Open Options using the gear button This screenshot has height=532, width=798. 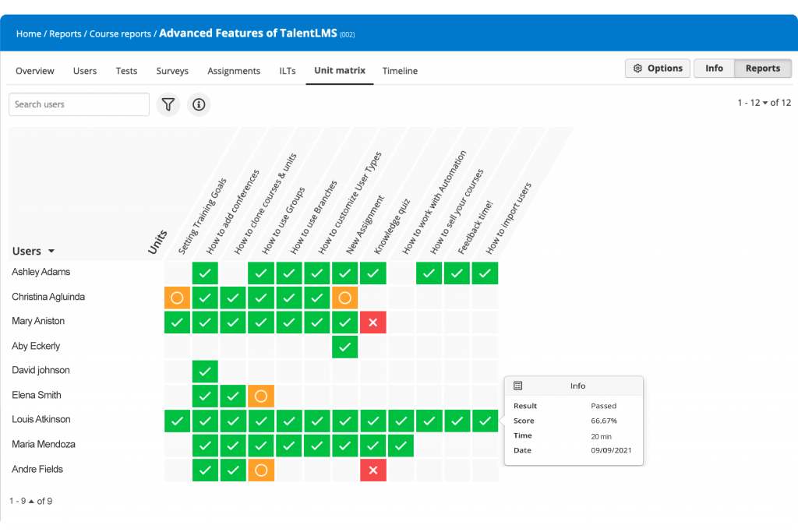coord(657,68)
